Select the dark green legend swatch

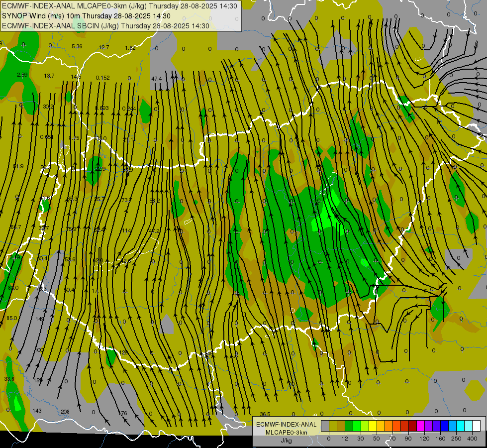349,426
